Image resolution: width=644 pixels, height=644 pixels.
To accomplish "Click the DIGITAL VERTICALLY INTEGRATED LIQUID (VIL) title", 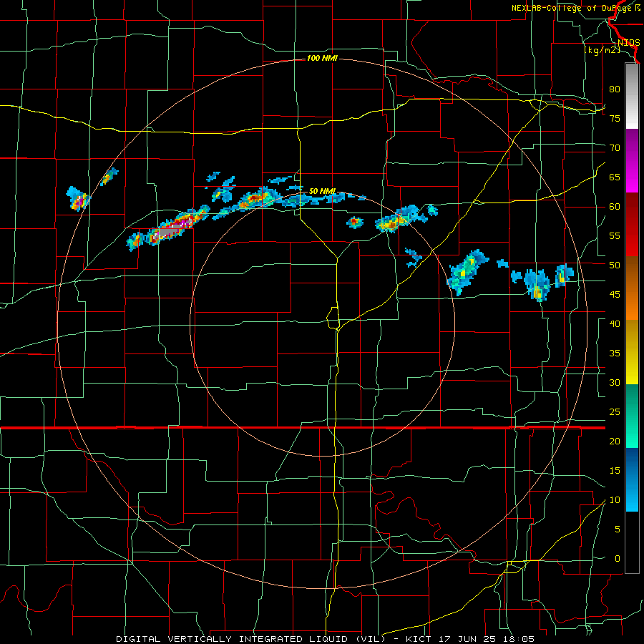I will 250,639.
